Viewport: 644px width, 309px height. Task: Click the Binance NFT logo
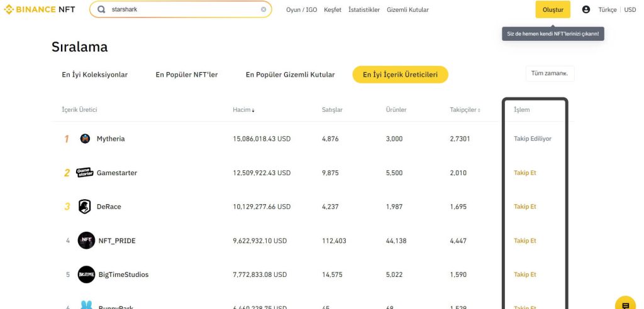point(40,9)
